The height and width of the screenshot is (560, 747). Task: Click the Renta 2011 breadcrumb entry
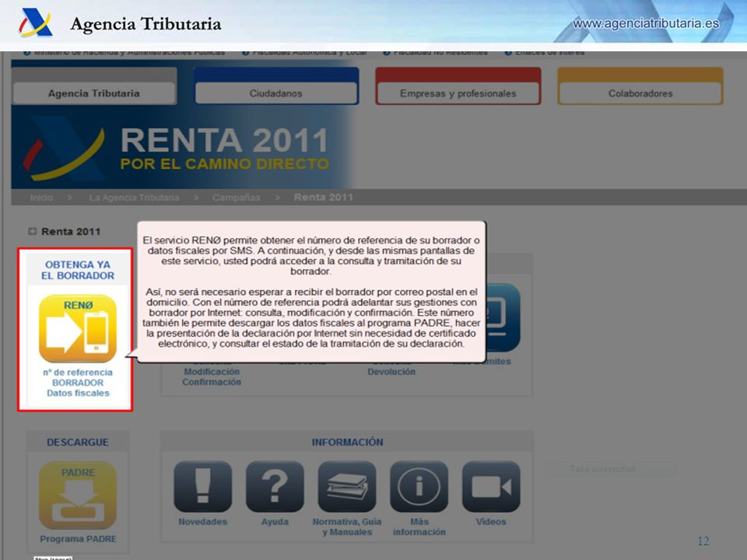324,198
